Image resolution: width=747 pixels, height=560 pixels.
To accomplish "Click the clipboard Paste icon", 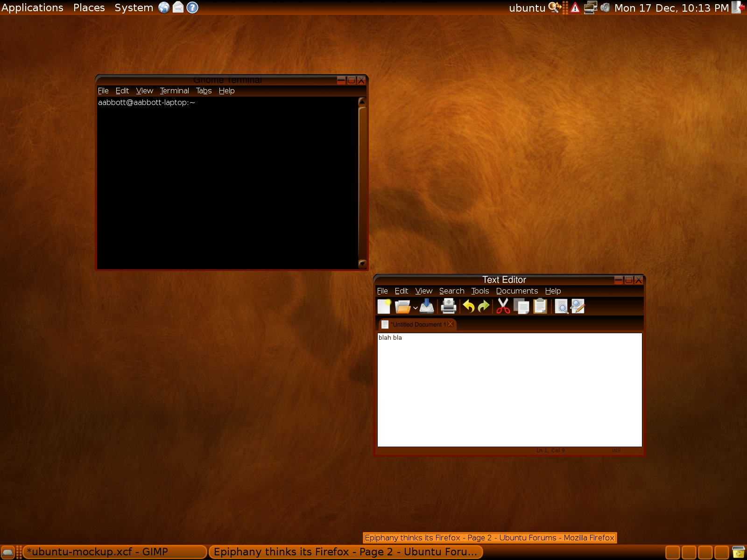I will pyautogui.click(x=540, y=307).
